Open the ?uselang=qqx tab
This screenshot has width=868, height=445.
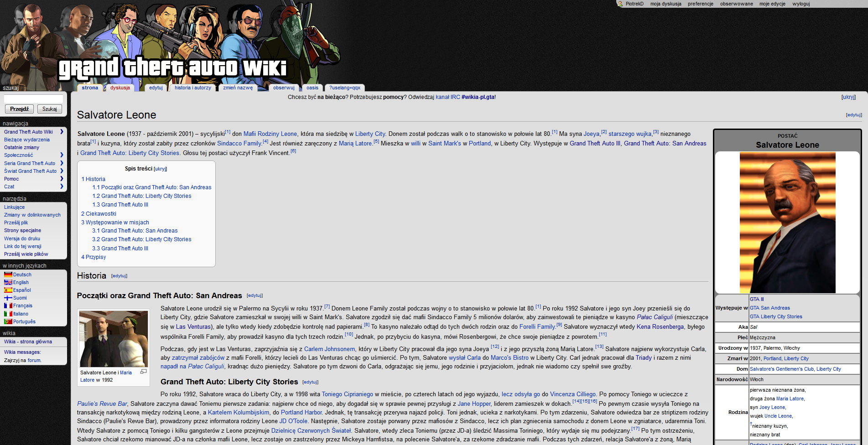point(345,88)
